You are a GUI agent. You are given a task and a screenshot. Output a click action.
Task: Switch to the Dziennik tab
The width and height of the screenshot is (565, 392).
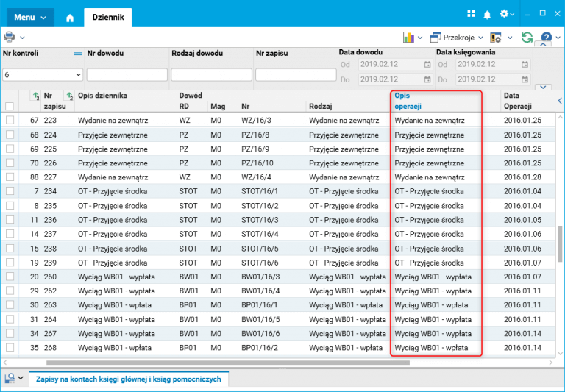(108, 18)
